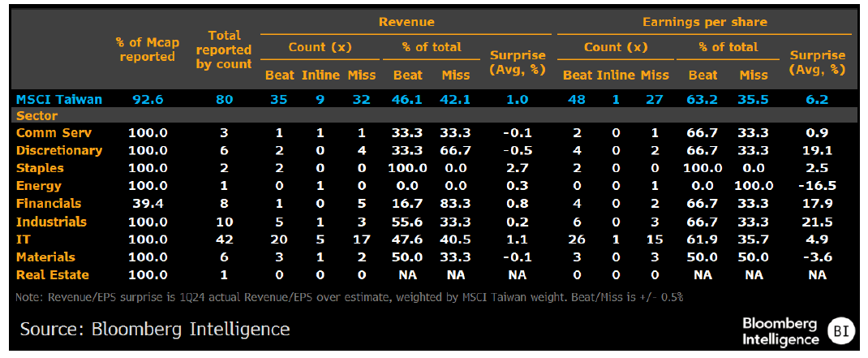Screen dimensions: 868x358
Task: Click the 92.6 value for MSCI Taiwan
Action: [x=148, y=100]
